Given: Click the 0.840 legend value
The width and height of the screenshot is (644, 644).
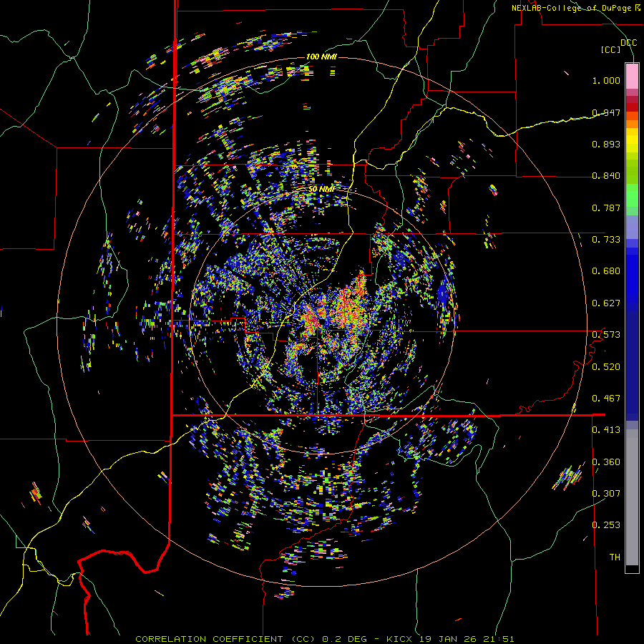Looking at the screenshot, I should [606, 176].
